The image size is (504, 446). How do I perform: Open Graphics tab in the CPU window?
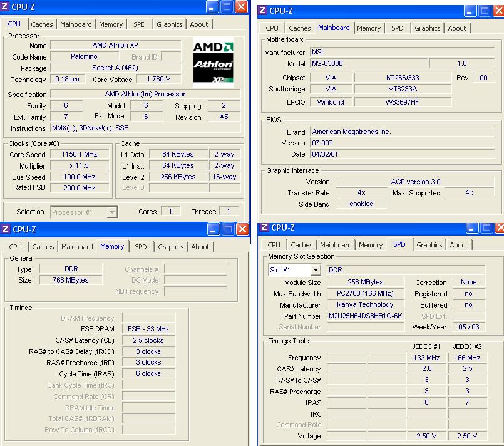point(170,24)
